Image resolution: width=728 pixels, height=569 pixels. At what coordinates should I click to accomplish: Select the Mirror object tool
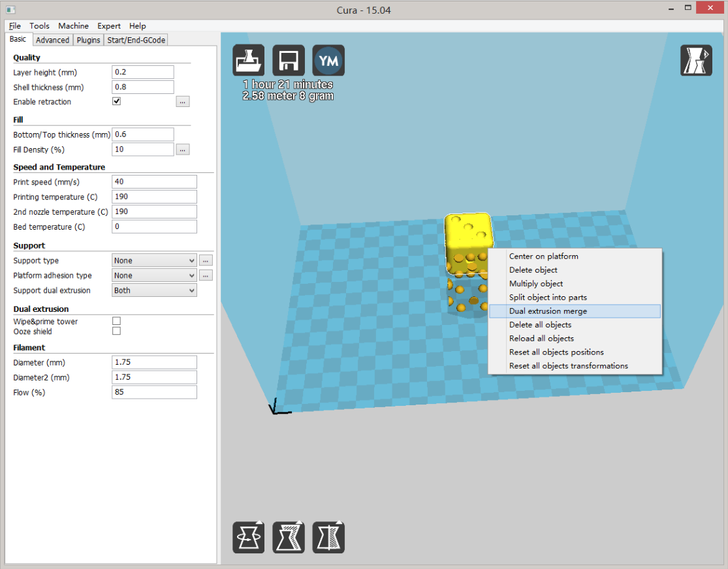coord(328,537)
